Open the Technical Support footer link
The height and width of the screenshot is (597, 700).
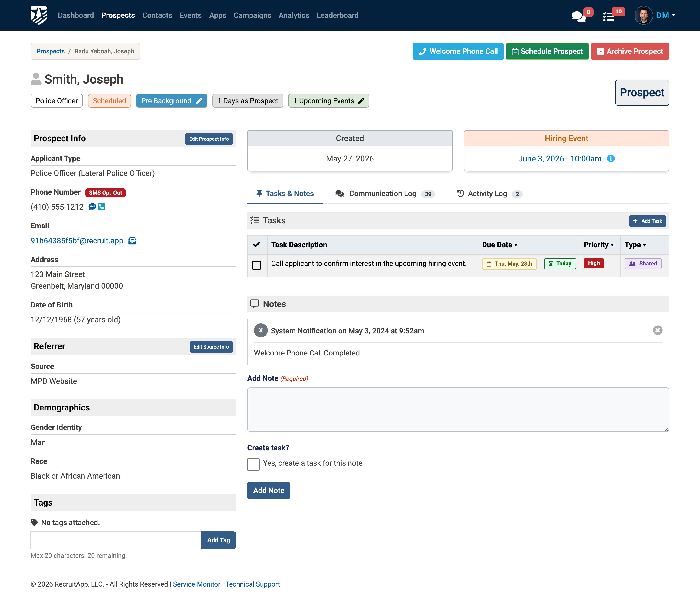[253, 584]
